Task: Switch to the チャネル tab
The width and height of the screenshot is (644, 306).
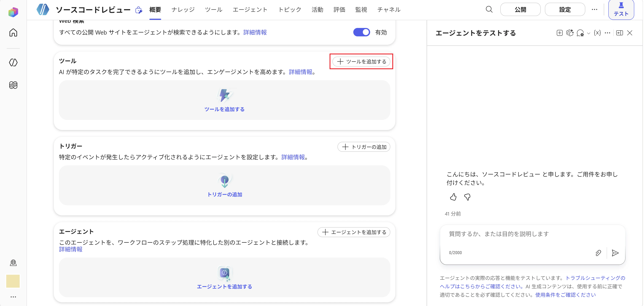Action: (x=389, y=9)
